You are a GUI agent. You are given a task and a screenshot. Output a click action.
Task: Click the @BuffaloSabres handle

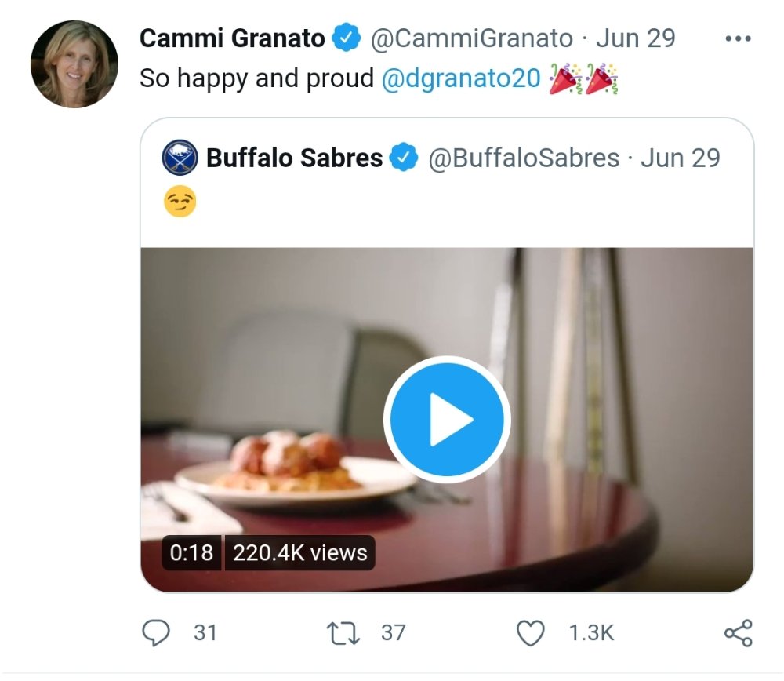click(524, 158)
